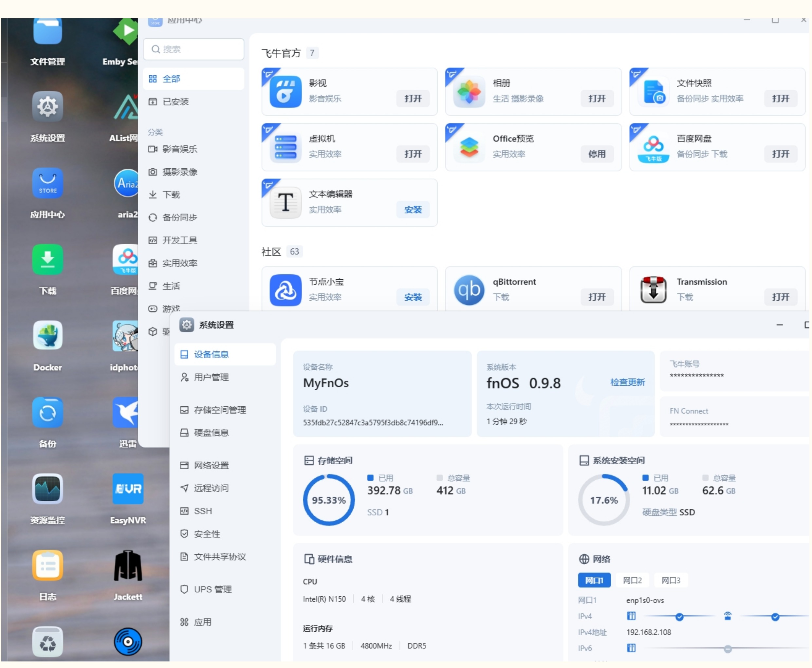The image size is (812, 668).
Task: Switch to the 网口2 network tab
Action: [632, 580]
